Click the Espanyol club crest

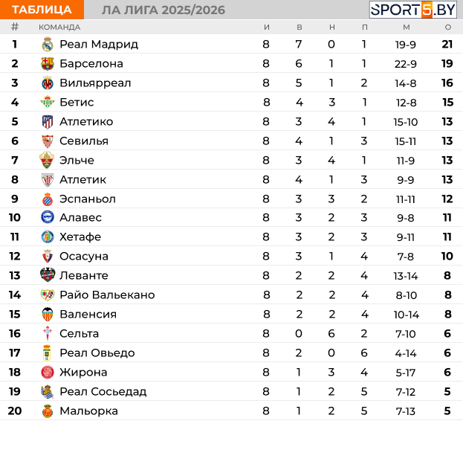click(48, 199)
